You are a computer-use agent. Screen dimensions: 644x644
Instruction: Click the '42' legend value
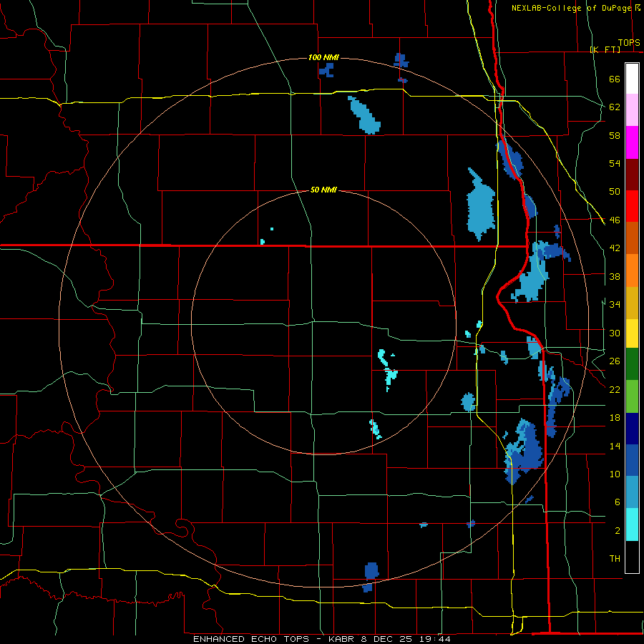coord(615,248)
